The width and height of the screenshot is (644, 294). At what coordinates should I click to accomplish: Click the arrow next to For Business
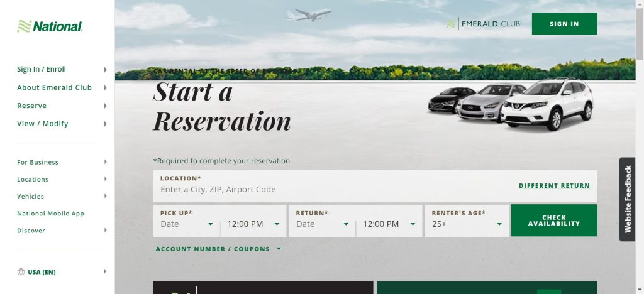pos(105,162)
